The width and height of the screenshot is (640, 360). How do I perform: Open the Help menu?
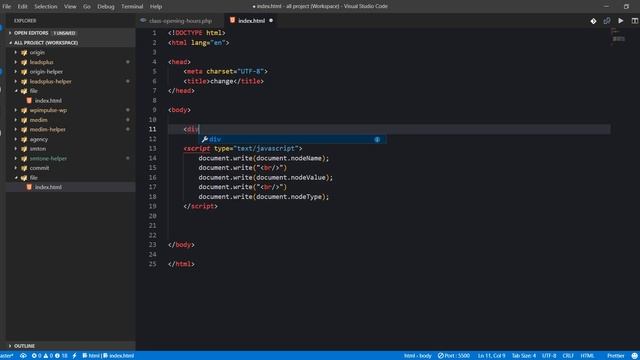[156, 7]
